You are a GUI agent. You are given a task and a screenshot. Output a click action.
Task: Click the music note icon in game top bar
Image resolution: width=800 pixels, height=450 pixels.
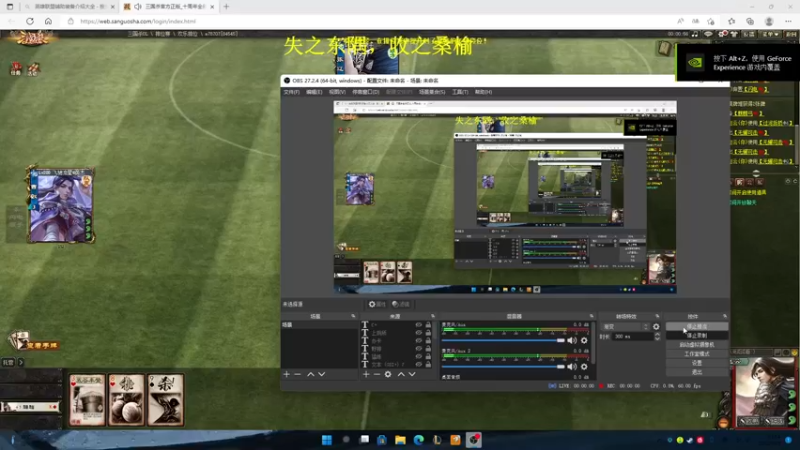[694, 34]
